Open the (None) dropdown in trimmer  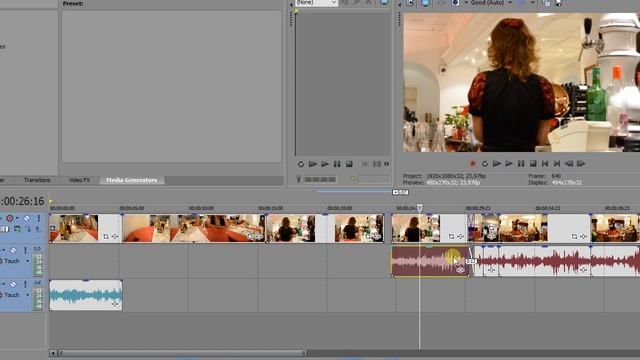tap(317, 2)
